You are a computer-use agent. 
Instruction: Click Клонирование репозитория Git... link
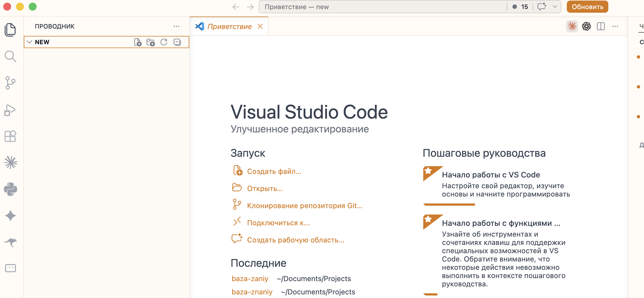pos(305,206)
